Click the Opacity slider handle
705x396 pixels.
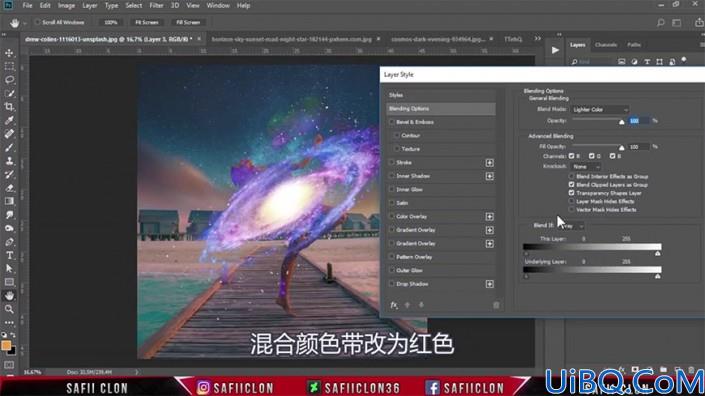[622, 122]
